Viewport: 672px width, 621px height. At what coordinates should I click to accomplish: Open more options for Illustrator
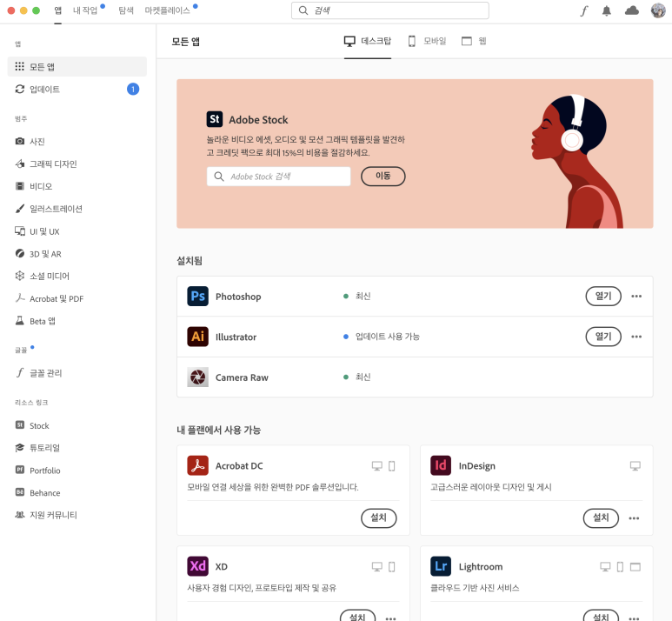636,337
